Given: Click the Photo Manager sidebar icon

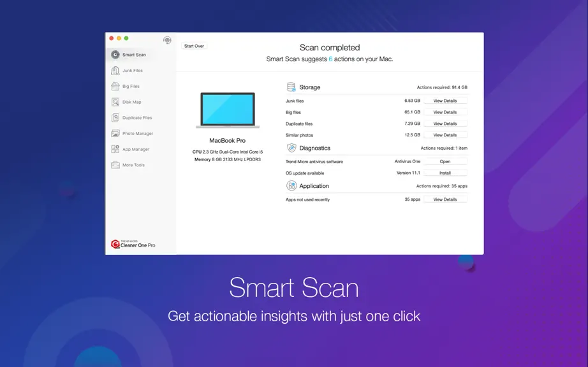Looking at the screenshot, I should [115, 133].
